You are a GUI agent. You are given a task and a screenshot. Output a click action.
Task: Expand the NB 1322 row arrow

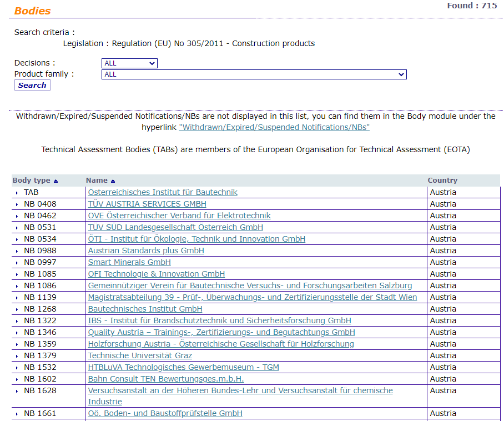pyautogui.click(x=17, y=321)
